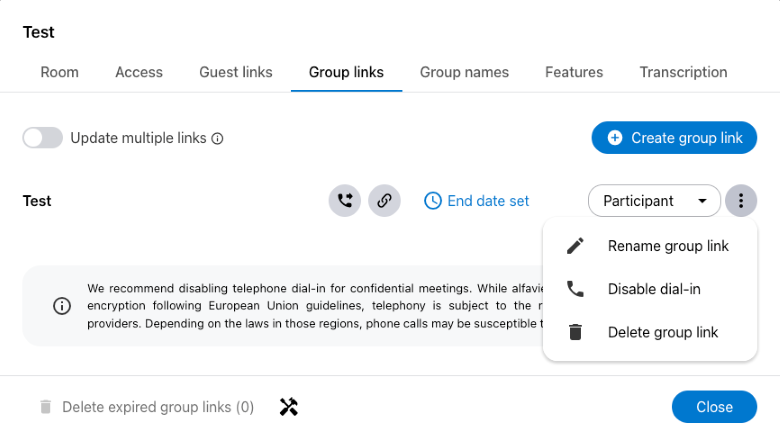Click the clock icon beside End date set
This screenshot has height=433, width=780.
pyautogui.click(x=433, y=201)
